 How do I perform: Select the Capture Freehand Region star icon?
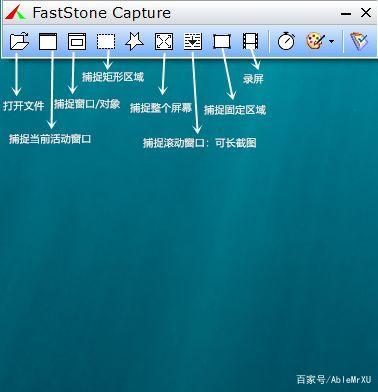tap(135, 41)
